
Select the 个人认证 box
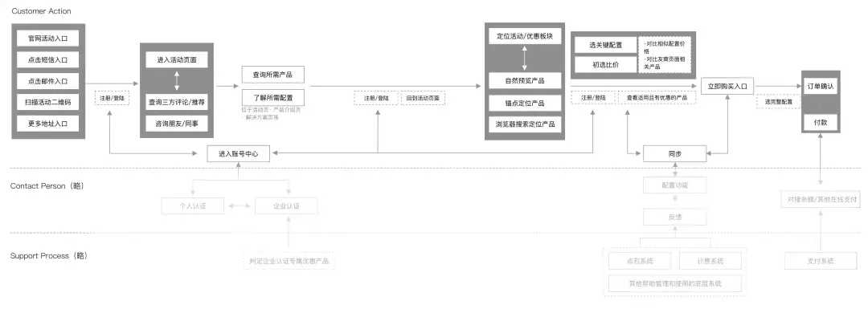tap(193, 206)
